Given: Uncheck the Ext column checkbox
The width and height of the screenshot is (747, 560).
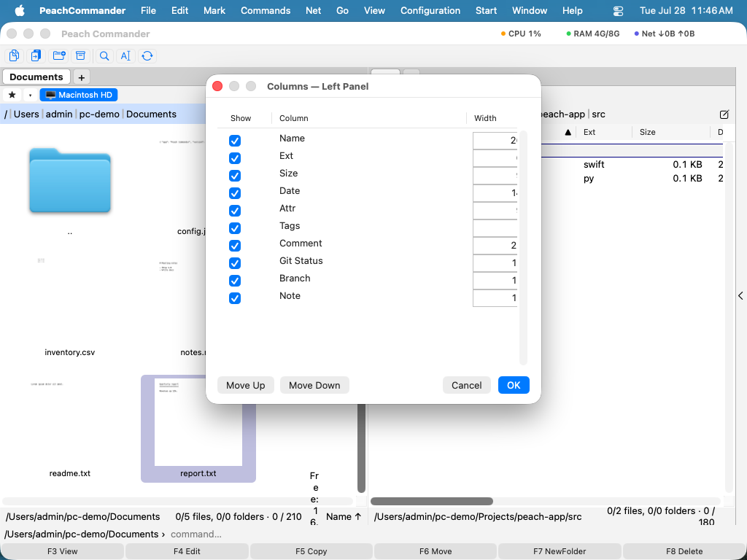Looking at the screenshot, I should [235, 158].
